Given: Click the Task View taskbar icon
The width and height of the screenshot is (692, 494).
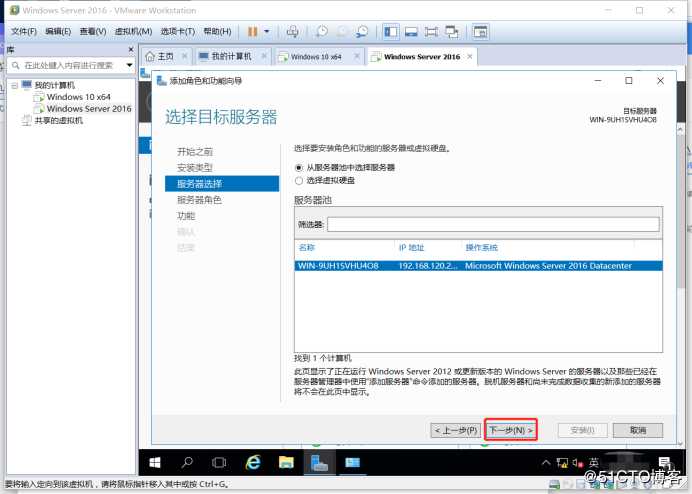Looking at the screenshot, I should click(219, 463).
